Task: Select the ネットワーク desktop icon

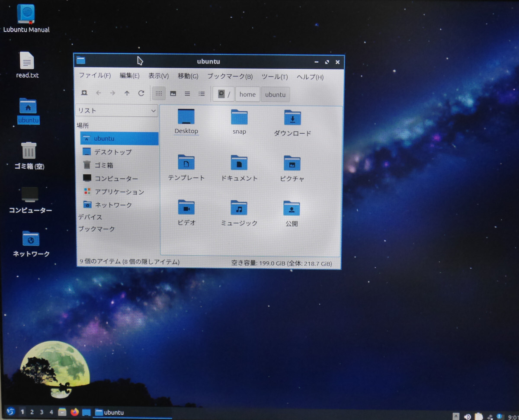Action: pyautogui.click(x=31, y=244)
